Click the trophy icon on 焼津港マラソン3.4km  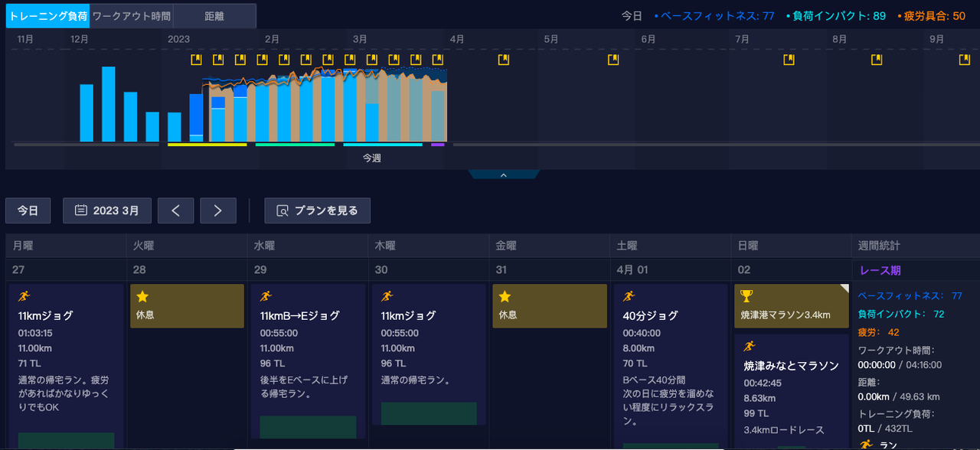[x=747, y=296]
